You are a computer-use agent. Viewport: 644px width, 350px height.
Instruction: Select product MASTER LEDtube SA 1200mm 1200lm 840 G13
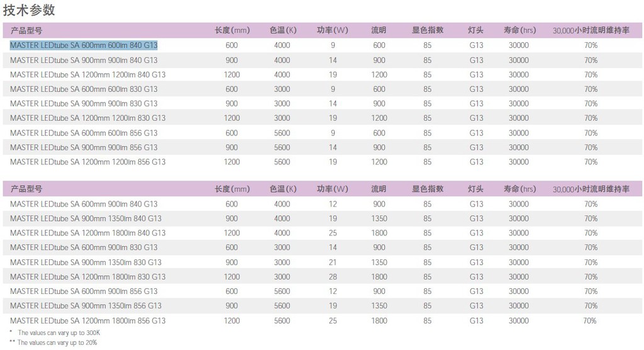(x=87, y=74)
